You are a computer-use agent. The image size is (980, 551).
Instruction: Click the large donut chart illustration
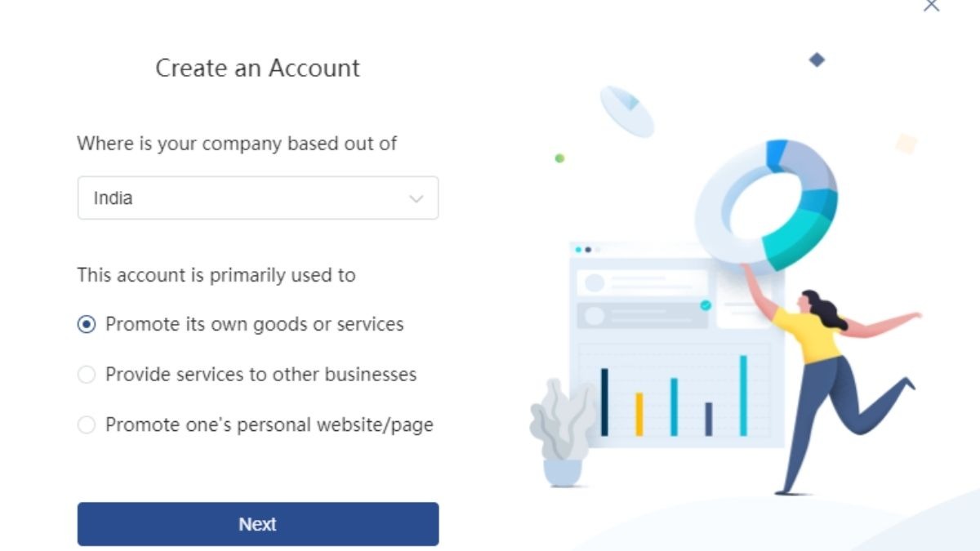[766, 206]
